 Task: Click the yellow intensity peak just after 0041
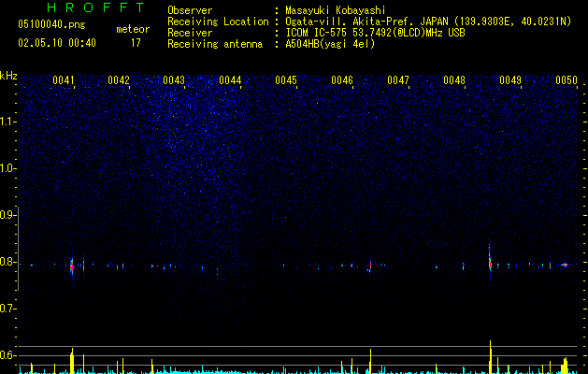pos(72,361)
